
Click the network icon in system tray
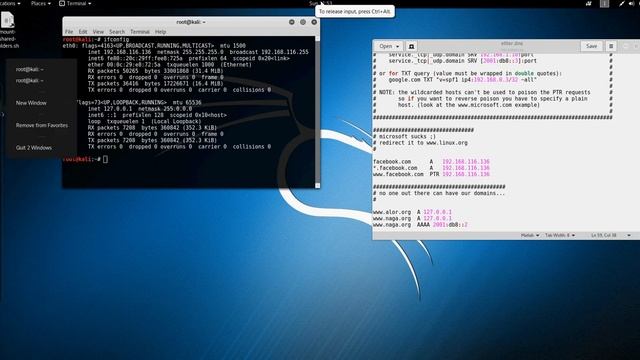click(x=589, y=4)
